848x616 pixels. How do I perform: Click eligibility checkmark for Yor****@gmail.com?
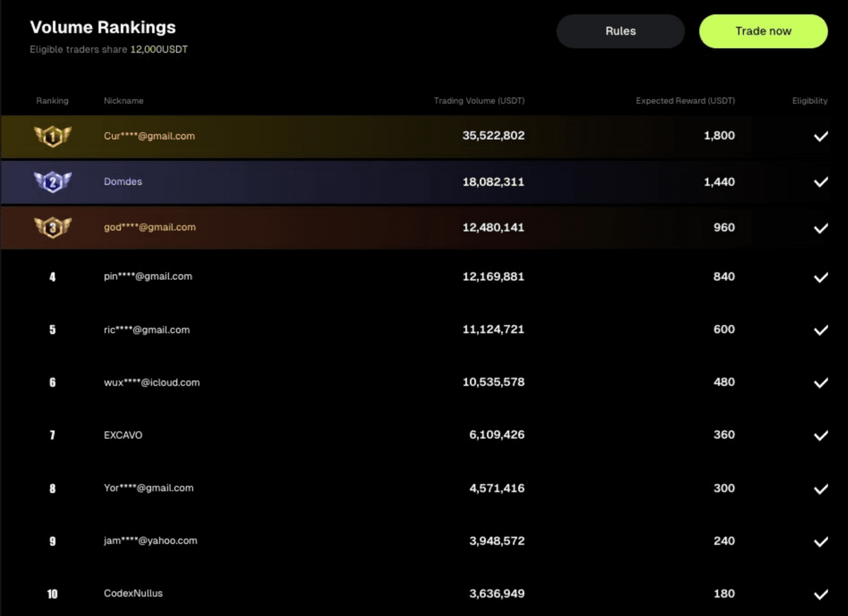[820, 489]
